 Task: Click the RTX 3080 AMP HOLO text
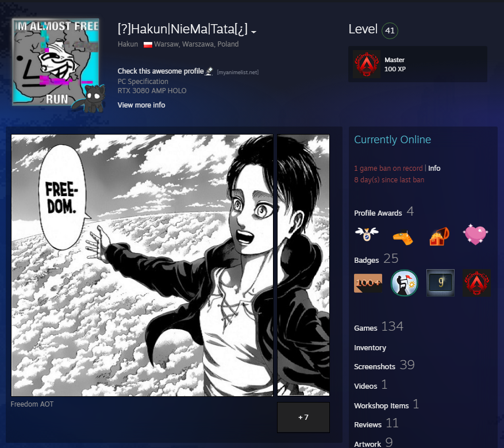pos(152,91)
